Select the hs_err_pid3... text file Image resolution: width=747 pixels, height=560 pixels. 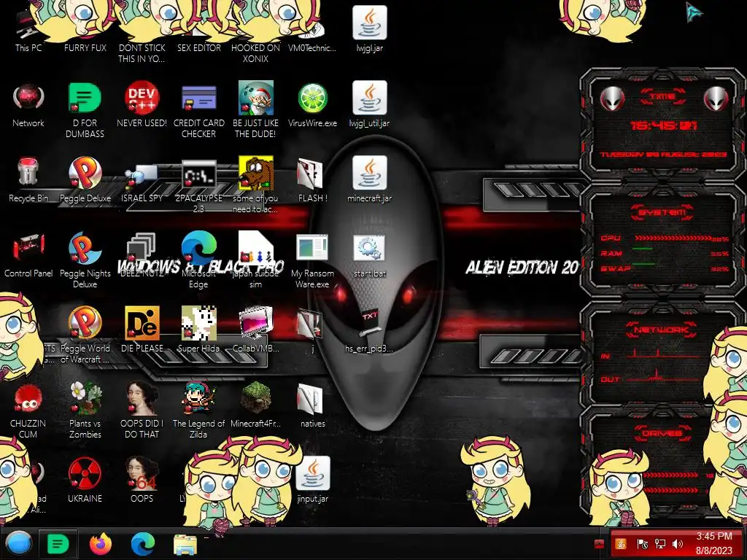click(370, 323)
